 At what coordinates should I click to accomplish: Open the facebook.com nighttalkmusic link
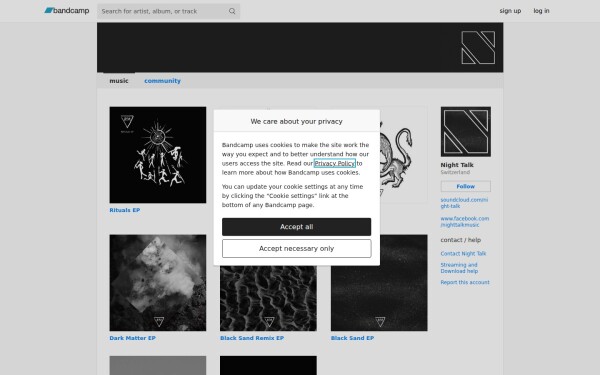point(465,222)
